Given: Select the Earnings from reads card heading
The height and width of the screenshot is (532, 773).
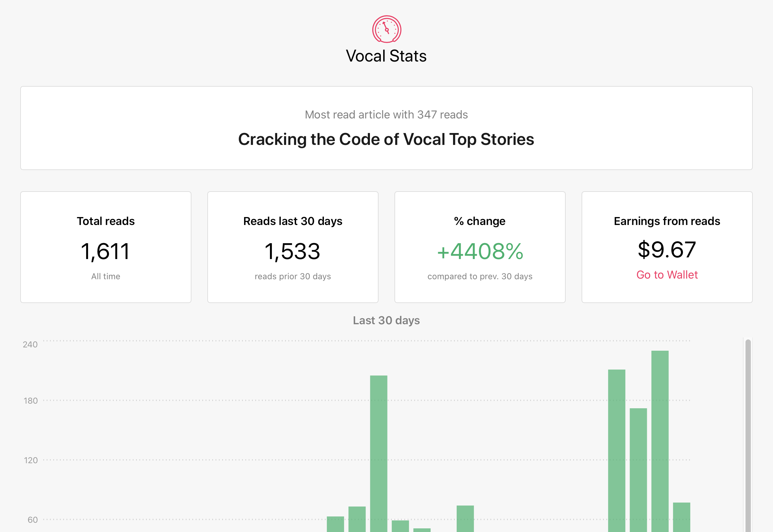Looking at the screenshot, I should pos(667,221).
